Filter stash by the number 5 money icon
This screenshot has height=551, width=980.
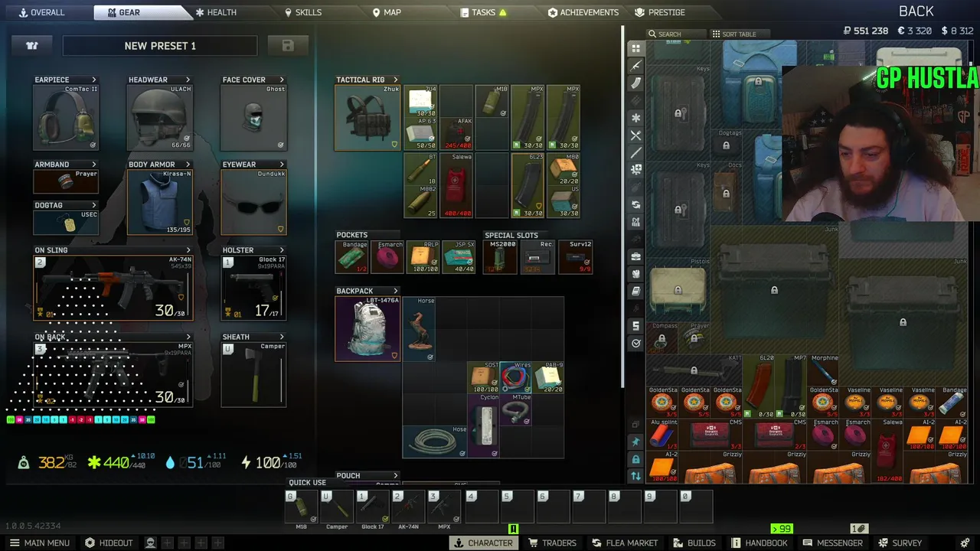click(635, 326)
